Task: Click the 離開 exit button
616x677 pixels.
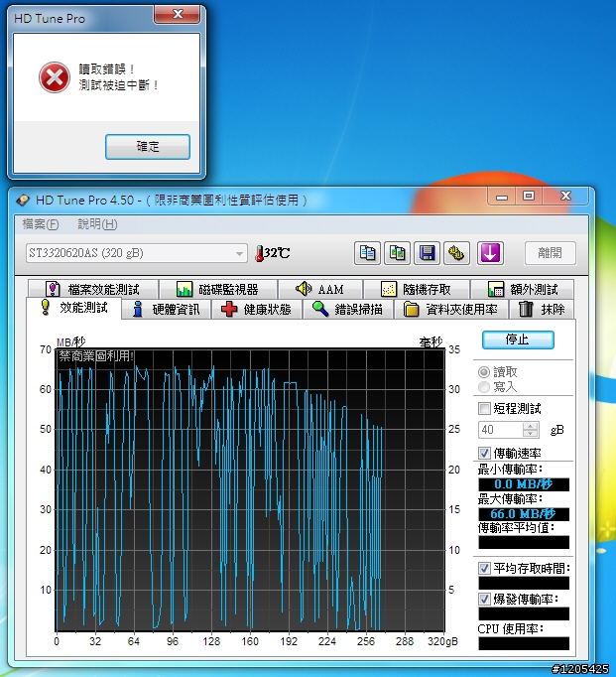Action: [x=550, y=253]
